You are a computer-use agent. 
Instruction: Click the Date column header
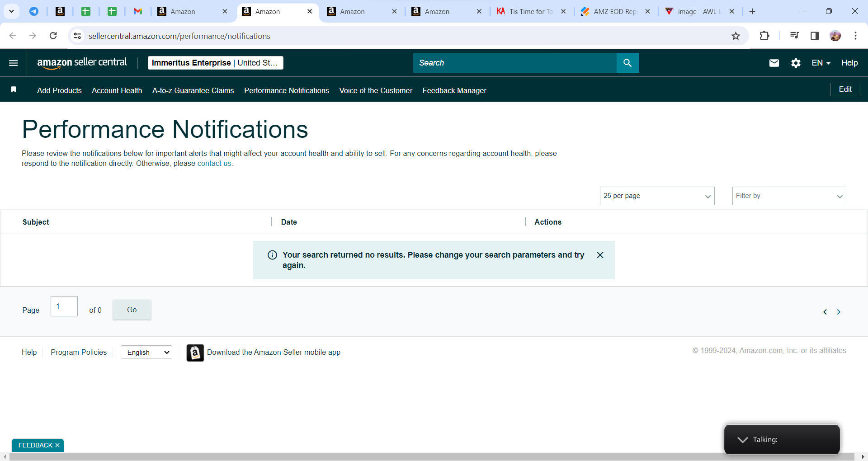pos(289,222)
